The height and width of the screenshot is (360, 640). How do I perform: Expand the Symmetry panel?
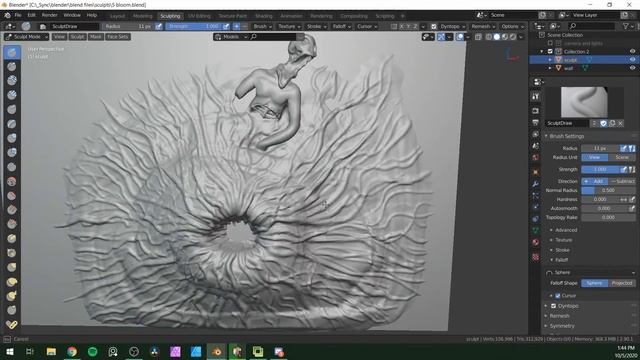562,326
